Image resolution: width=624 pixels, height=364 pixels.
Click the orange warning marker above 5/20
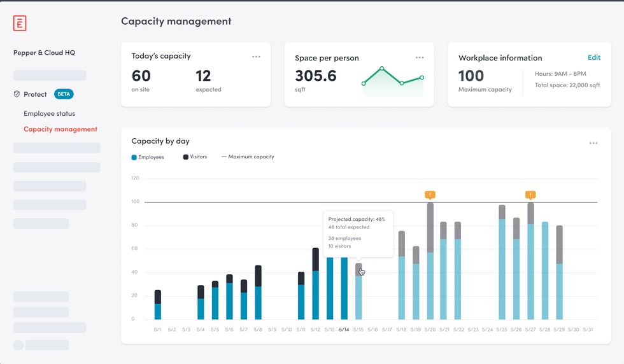(x=430, y=195)
